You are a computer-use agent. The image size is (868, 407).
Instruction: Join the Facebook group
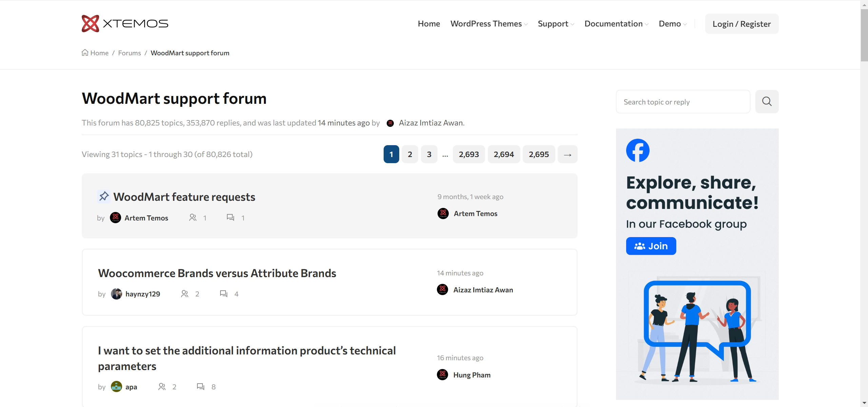[651, 246]
